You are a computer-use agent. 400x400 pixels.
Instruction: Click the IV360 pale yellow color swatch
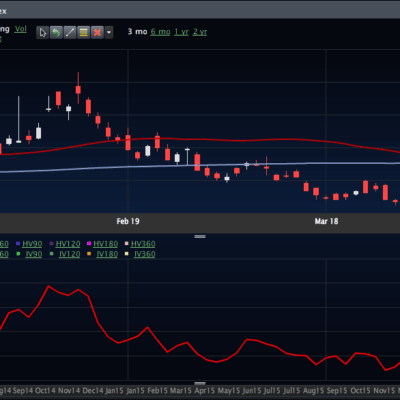(x=127, y=254)
